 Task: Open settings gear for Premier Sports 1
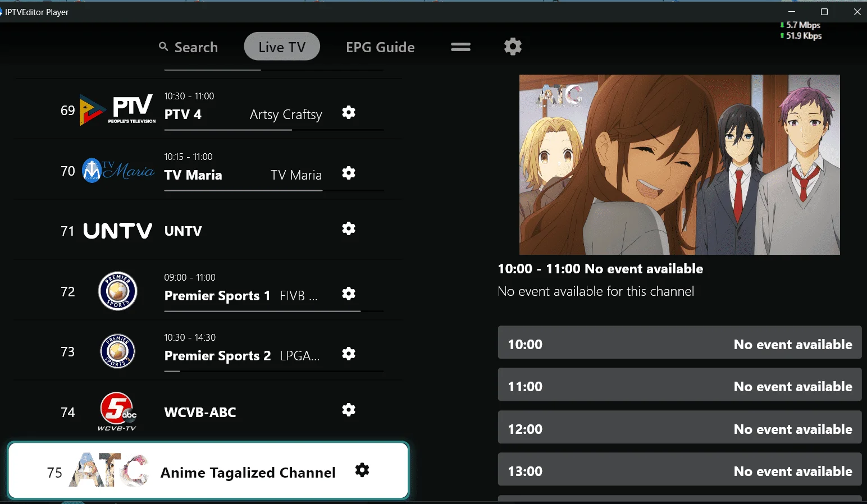[349, 294]
